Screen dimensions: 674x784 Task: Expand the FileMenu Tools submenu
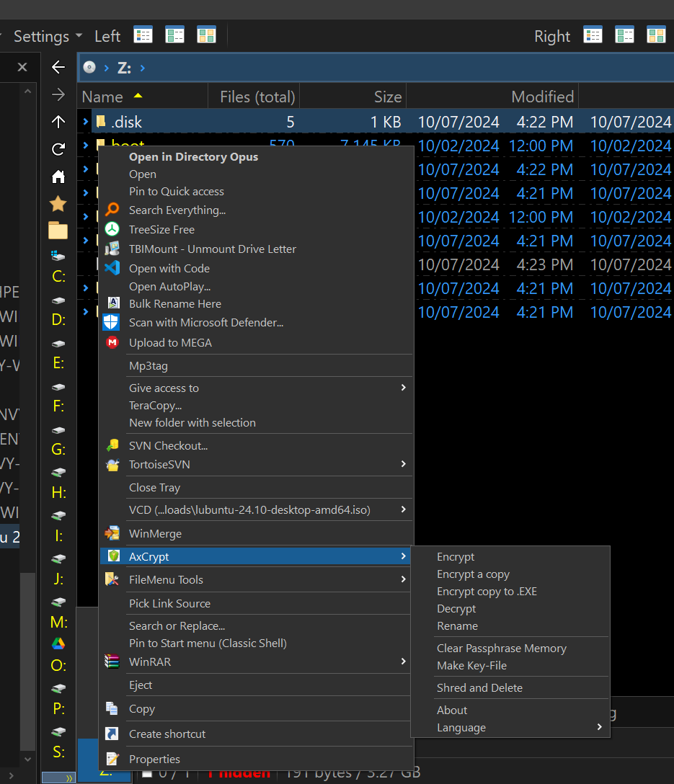click(x=403, y=579)
